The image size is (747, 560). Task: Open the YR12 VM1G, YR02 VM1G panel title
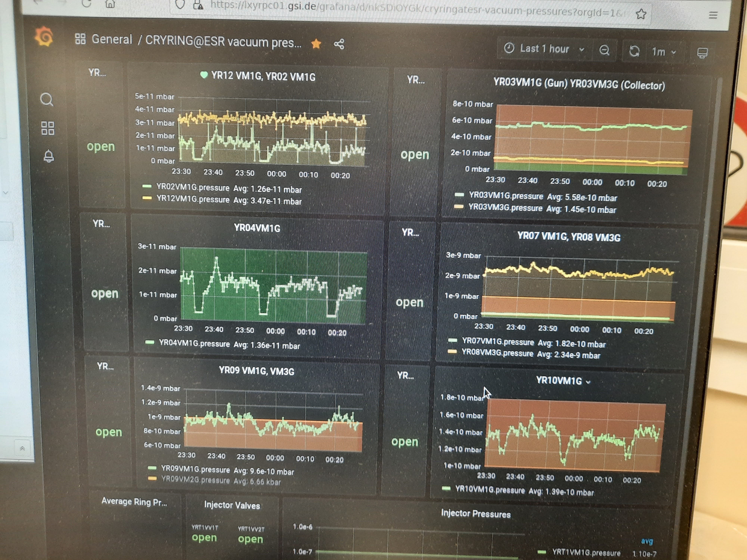click(x=263, y=76)
